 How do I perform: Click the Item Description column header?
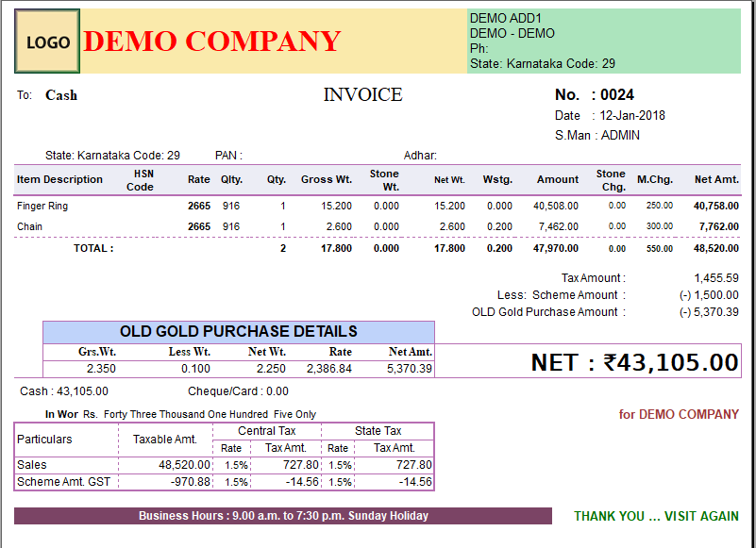click(x=59, y=179)
